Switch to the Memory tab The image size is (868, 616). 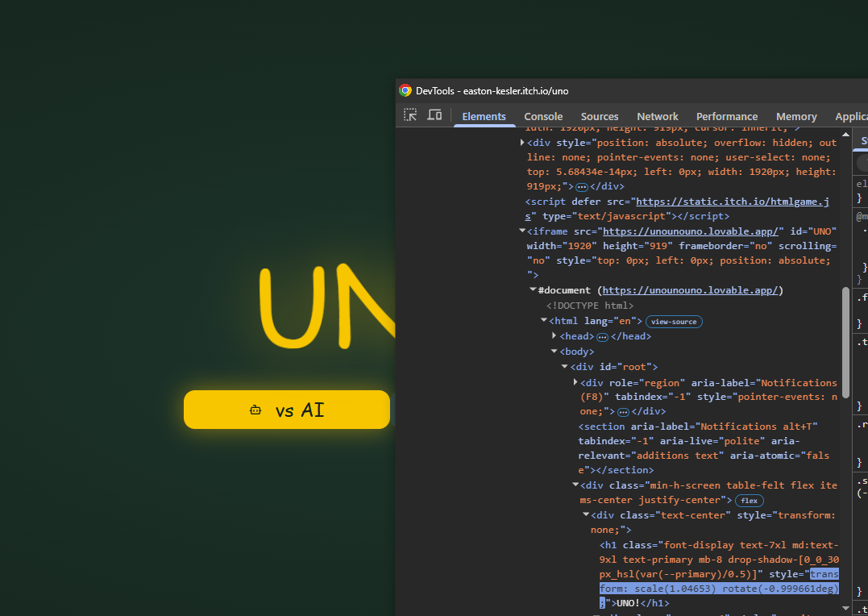pyautogui.click(x=796, y=116)
